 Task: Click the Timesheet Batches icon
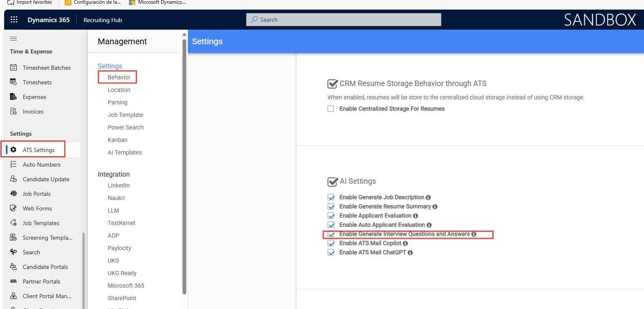click(x=13, y=68)
